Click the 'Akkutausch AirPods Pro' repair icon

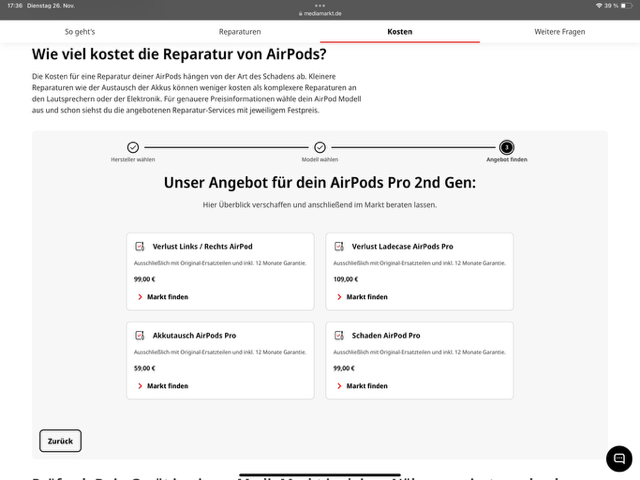pos(140,335)
